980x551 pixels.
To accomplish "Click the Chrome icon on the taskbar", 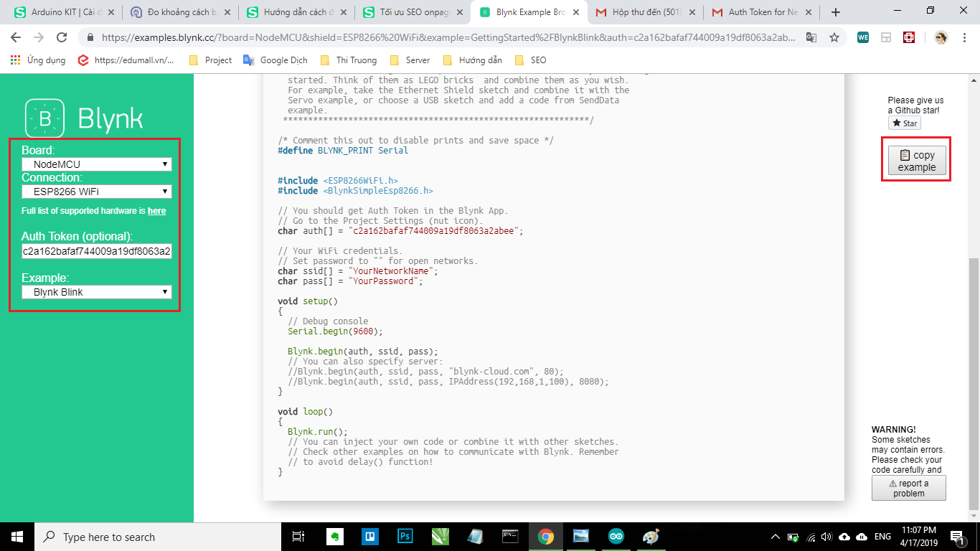I will [546, 537].
